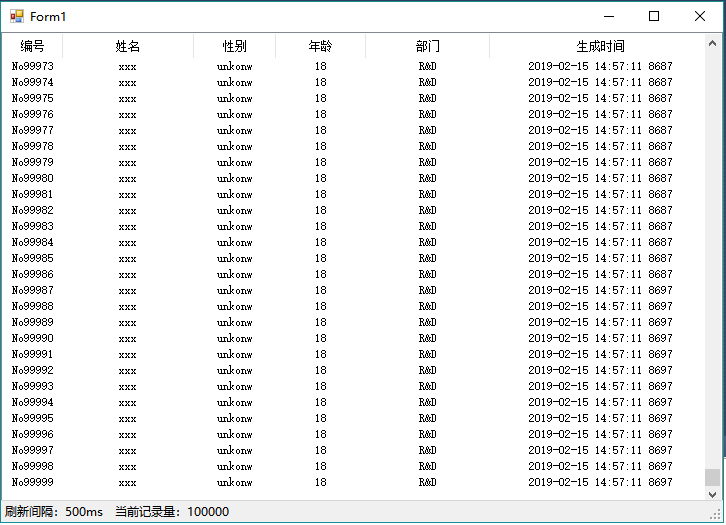Select row No99978
The height and width of the screenshot is (525, 726).
tap(353, 146)
